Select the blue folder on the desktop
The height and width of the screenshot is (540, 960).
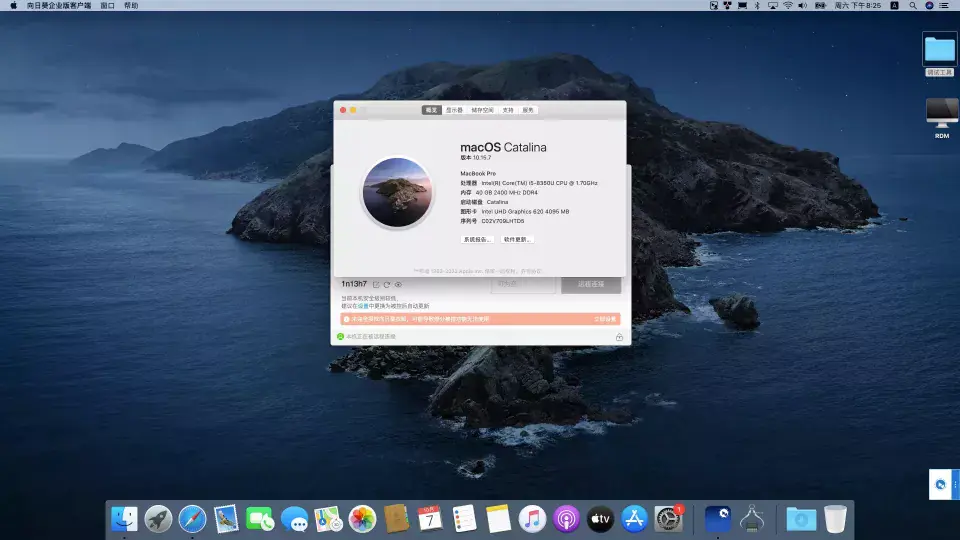pos(939,49)
